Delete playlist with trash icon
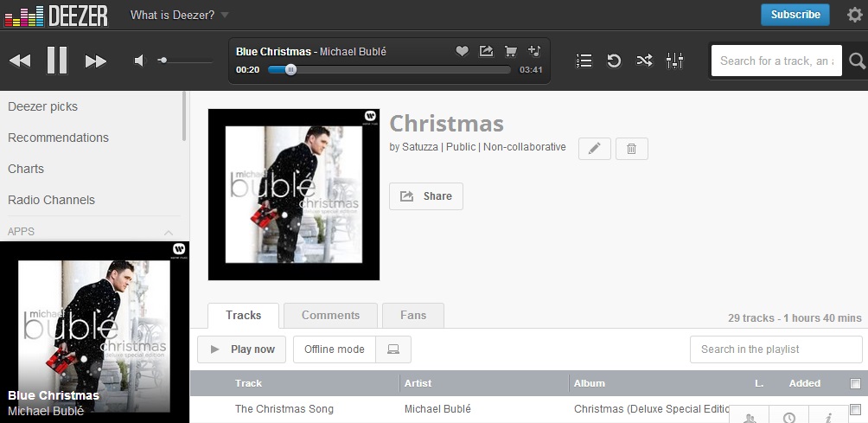Screen dimensions: 868x423 pyautogui.click(x=632, y=149)
